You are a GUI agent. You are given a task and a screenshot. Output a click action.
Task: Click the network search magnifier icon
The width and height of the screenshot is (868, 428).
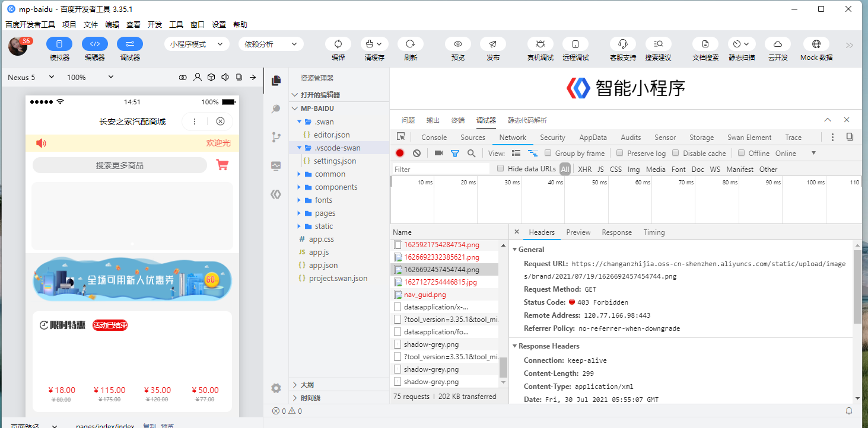[471, 153]
